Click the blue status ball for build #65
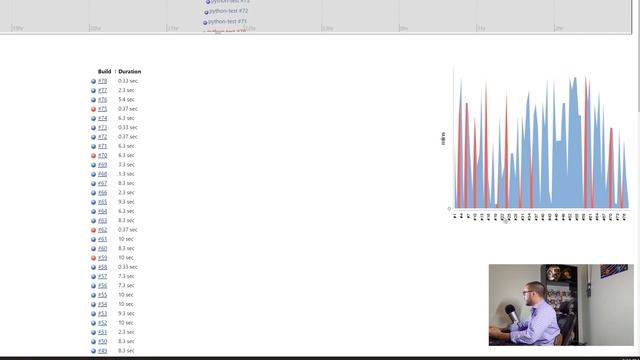Screen dimensions: 640x360 click(x=93, y=202)
